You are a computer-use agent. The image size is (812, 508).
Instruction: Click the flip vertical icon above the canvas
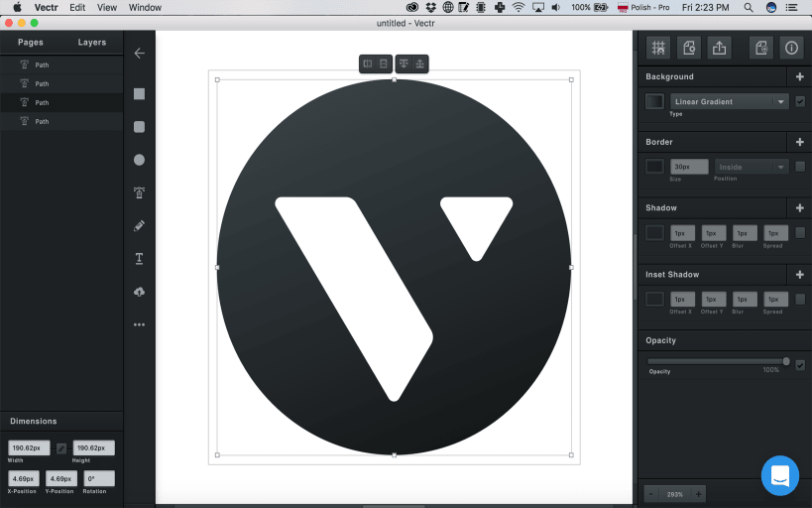384,63
